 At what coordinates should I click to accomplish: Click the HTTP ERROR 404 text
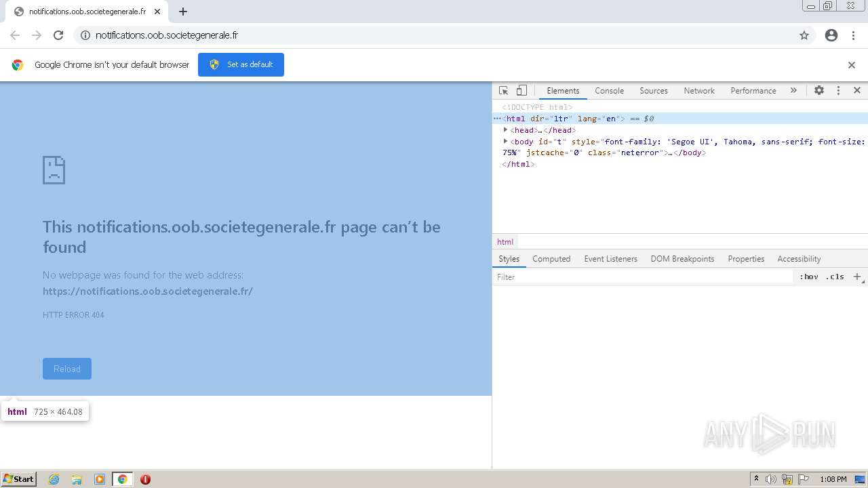tap(73, 315)
